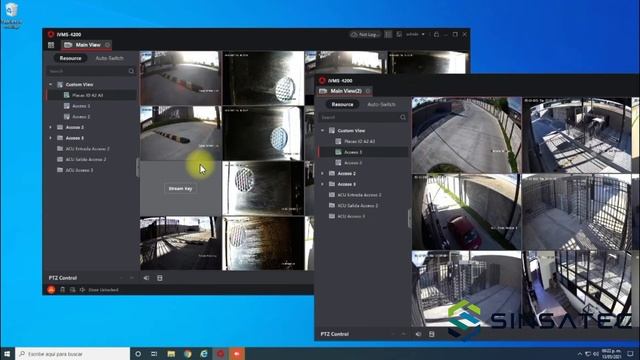Launch Internet Explorer from the taskbar

(x=204, y=354)
